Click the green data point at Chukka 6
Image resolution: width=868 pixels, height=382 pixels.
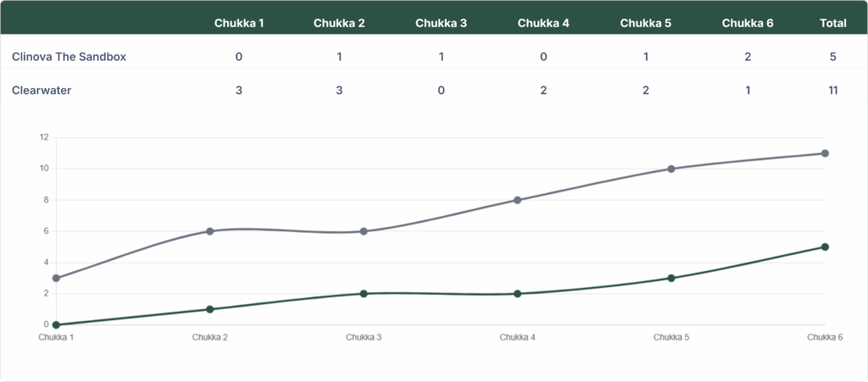pyautogui.click(x=825, y=247)
